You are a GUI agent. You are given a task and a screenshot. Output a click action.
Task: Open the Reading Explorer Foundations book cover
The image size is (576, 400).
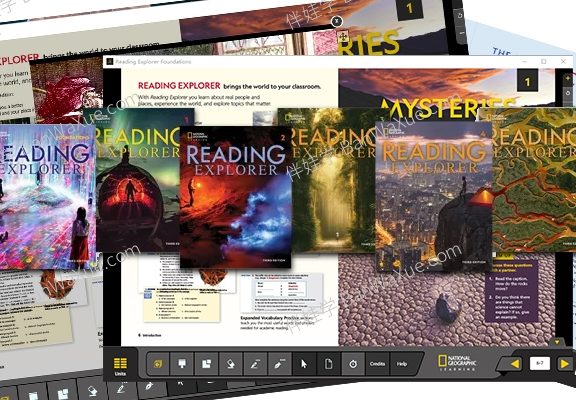[47, 197]
